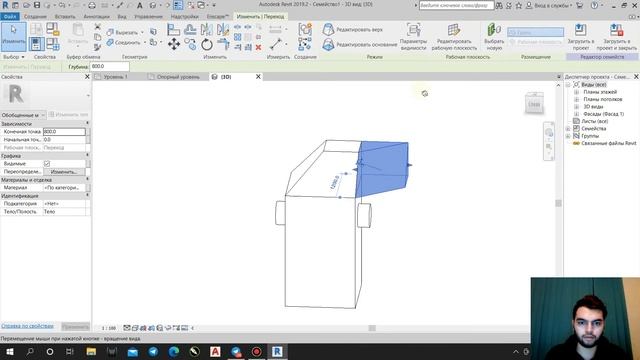Click the Конечная точка value field
The image size is (640, 360).
(64, 132)
